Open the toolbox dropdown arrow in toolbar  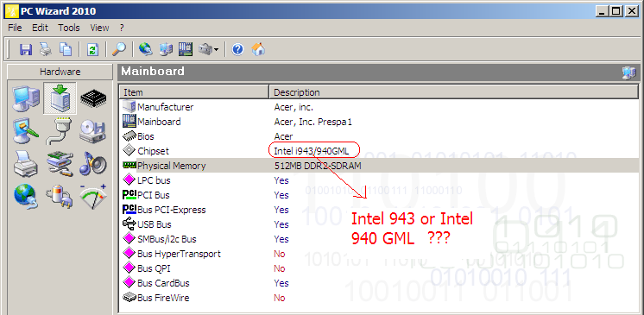tap(216, 50)
